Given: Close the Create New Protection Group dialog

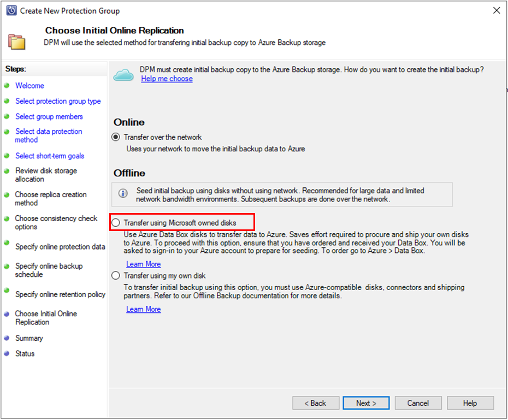Looking at the screenshot, I should point(497,10).
